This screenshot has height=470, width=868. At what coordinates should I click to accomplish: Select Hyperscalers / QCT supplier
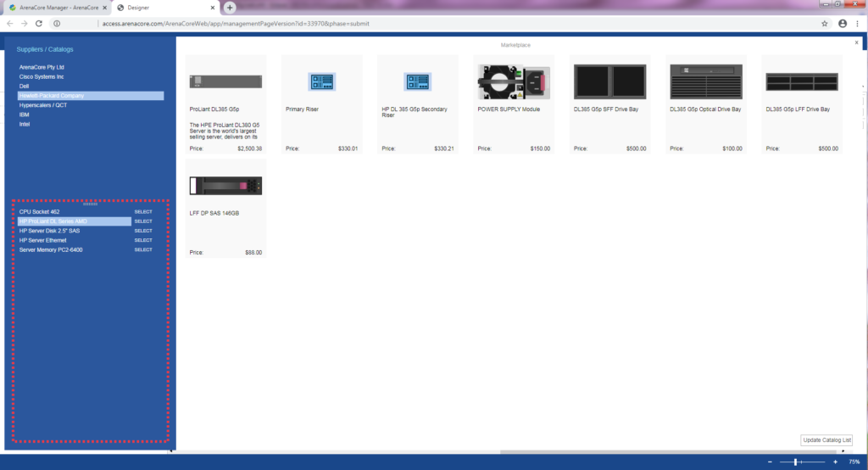tap(42, 104)
